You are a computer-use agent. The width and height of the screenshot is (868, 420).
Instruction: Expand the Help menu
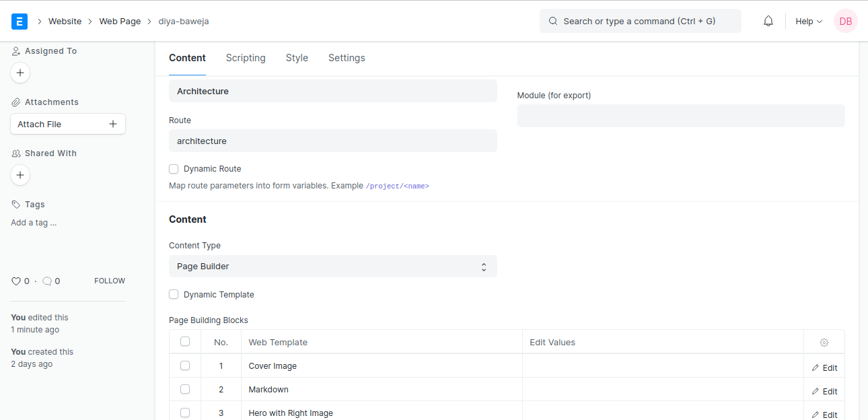click(x=808, y=21)
